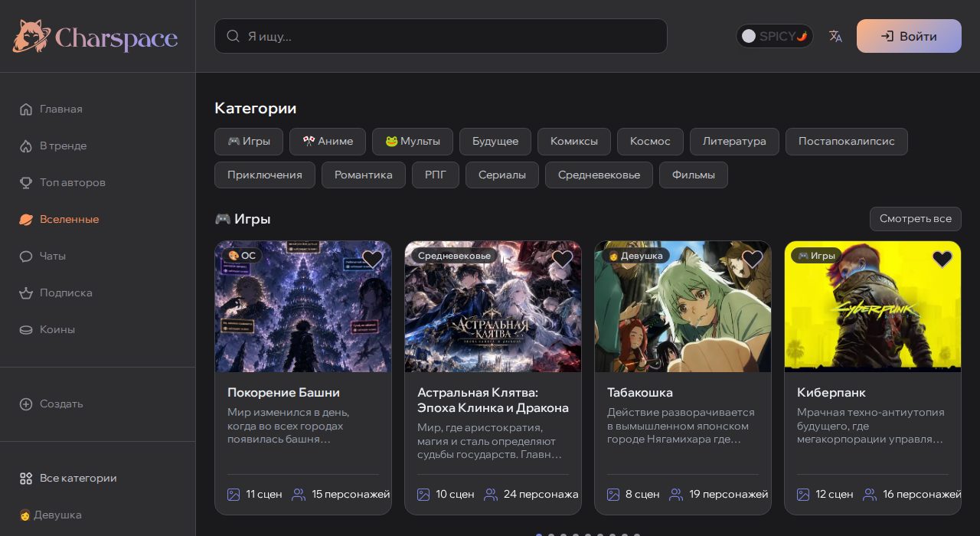
Task: Click characters icon beside 15 персонажей
Action: 299,495
